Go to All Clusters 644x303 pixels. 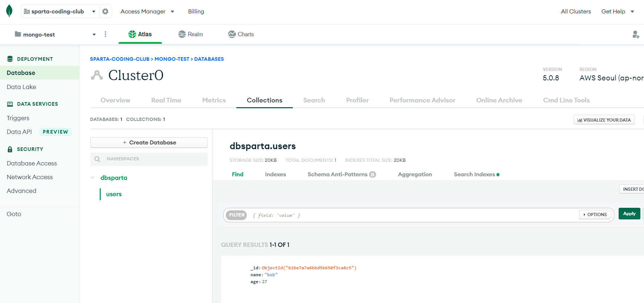[576, 12]
